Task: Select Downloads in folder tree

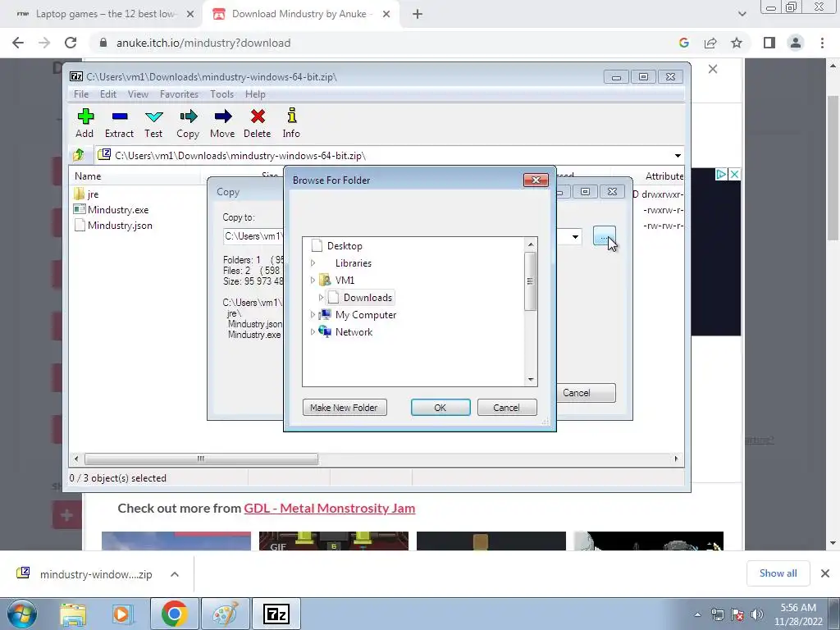Action: (367, 297)
